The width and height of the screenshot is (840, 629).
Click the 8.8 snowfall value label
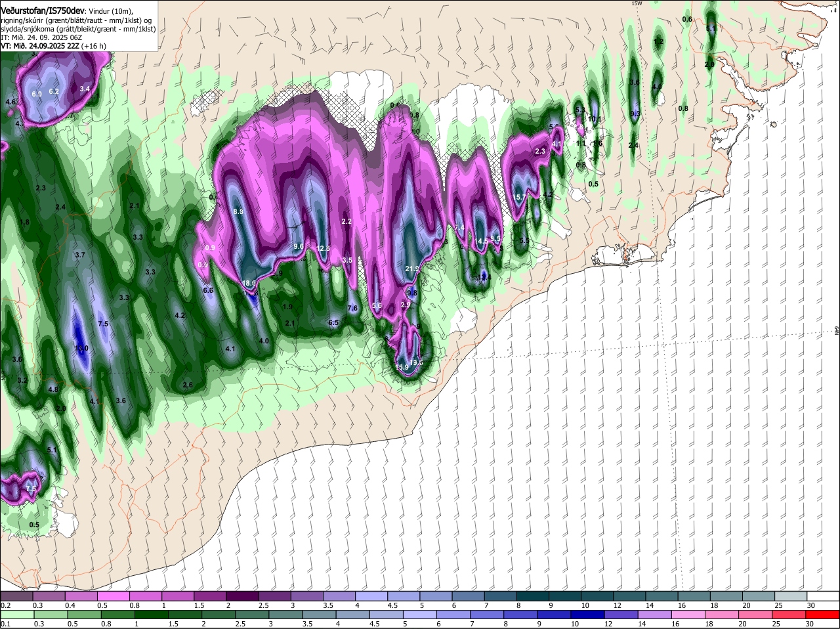238,211
